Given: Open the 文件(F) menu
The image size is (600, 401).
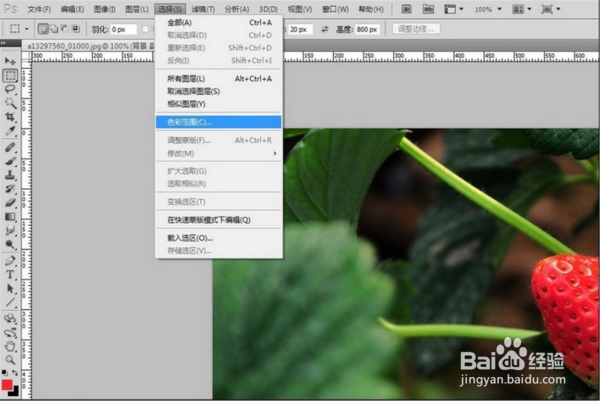Looking at the screenshot, I should pyautogui.click(x=39, y=9).
